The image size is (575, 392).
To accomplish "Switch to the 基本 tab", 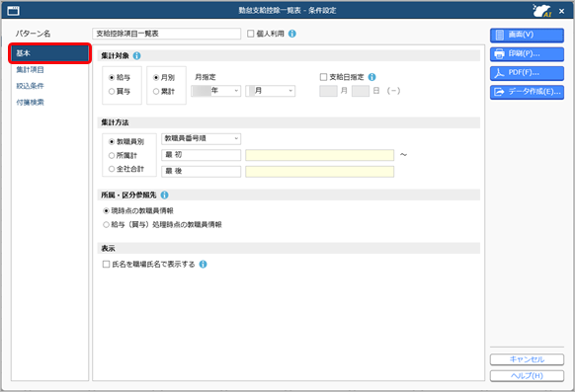I will [x=49, y=53].
